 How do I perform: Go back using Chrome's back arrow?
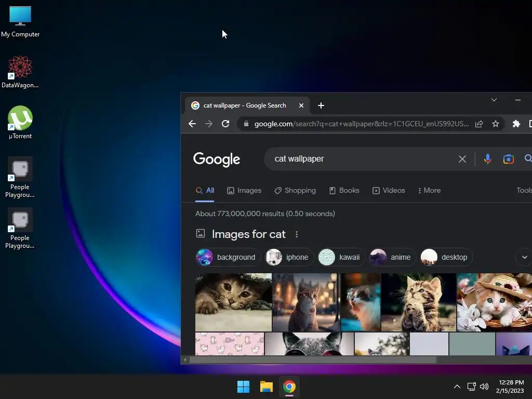[x=192, y=124]
